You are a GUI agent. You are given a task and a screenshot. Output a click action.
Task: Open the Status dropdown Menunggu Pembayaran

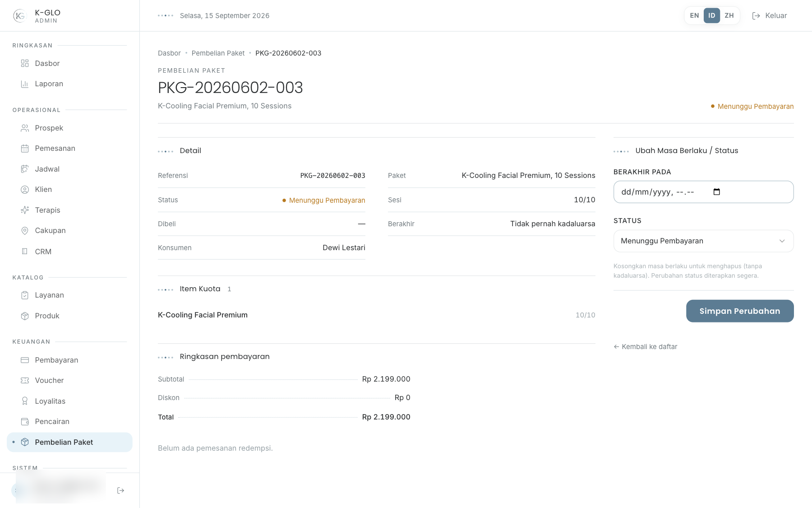click(x=703, y=241)
